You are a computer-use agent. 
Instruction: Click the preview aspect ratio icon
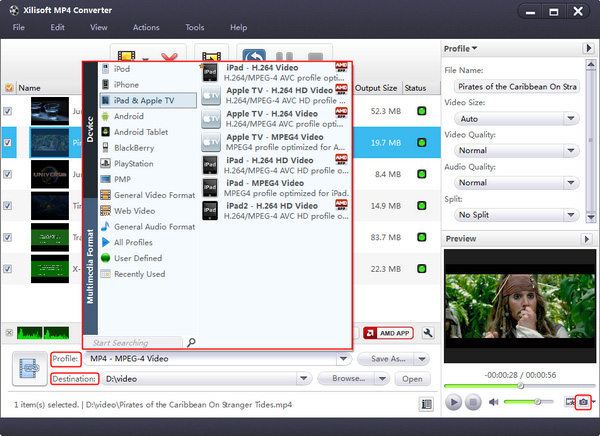coord(570,402)
